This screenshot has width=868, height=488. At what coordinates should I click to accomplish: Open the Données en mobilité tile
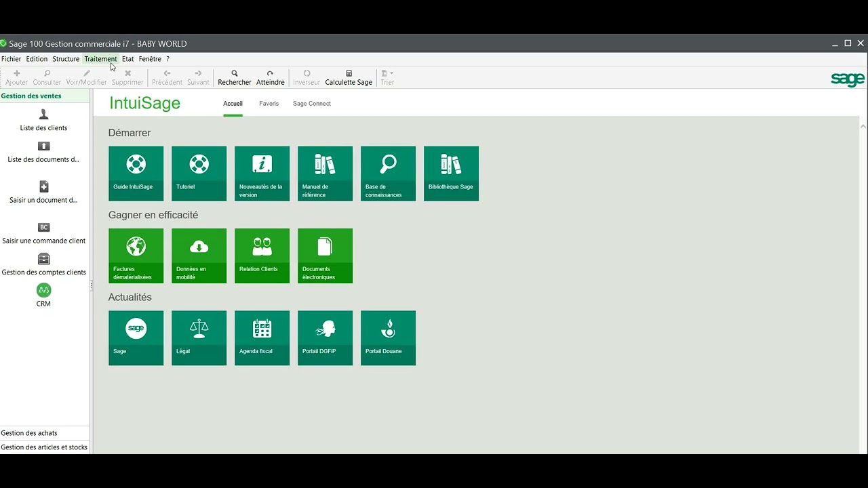199,256
